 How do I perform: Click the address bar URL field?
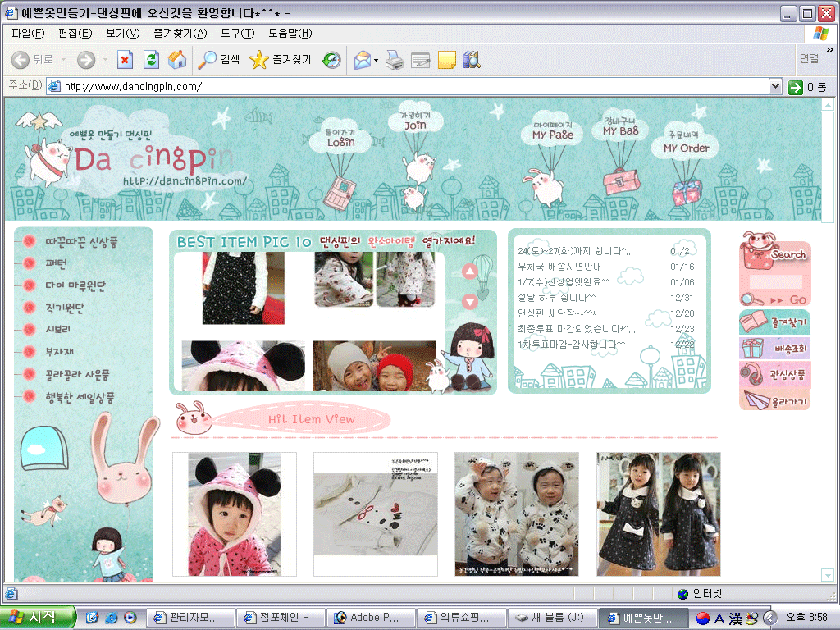click(407, 86)
